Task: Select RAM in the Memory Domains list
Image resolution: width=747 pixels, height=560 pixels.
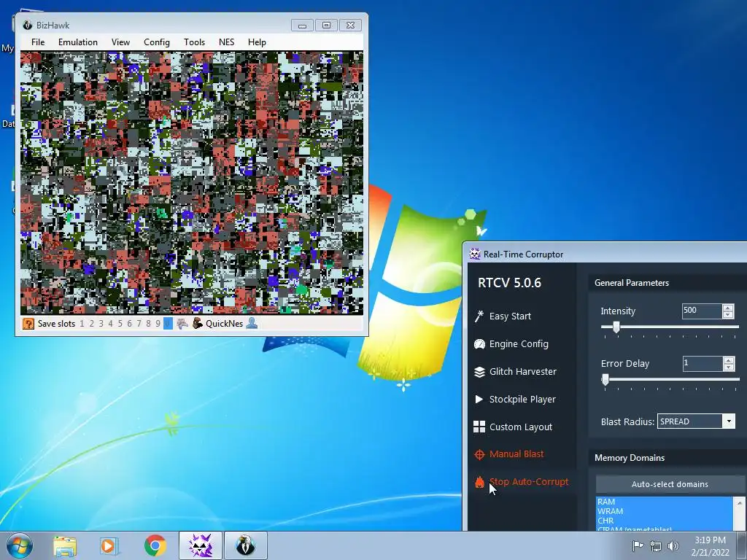Action: [664, 502]
